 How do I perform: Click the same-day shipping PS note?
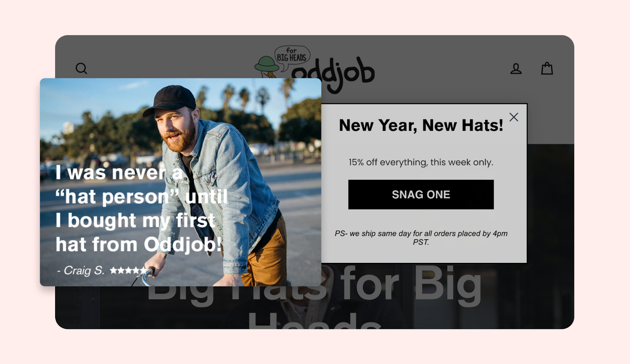click(421, 238)
